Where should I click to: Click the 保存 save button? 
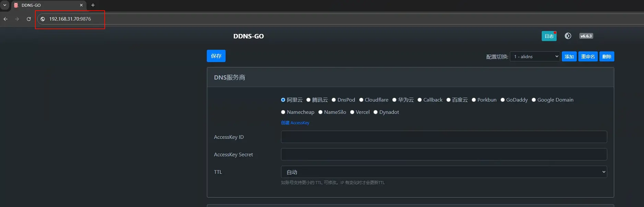coord(216,56)
